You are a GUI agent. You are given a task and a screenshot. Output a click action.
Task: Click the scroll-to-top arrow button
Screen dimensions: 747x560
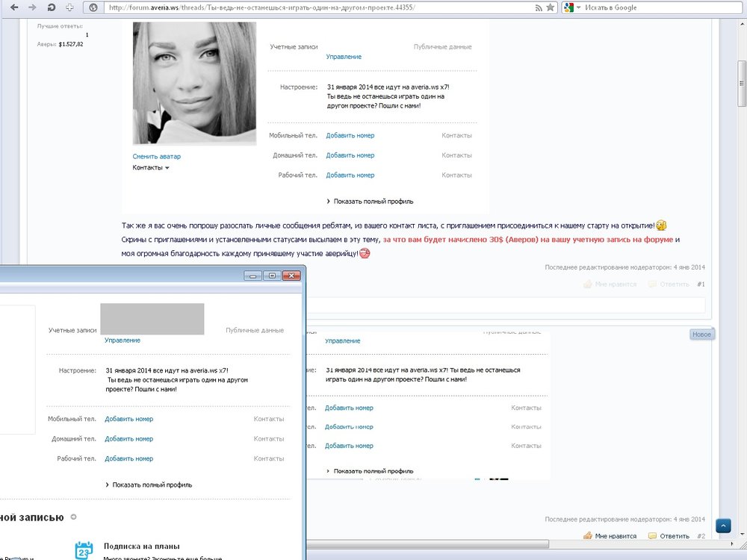723,526
